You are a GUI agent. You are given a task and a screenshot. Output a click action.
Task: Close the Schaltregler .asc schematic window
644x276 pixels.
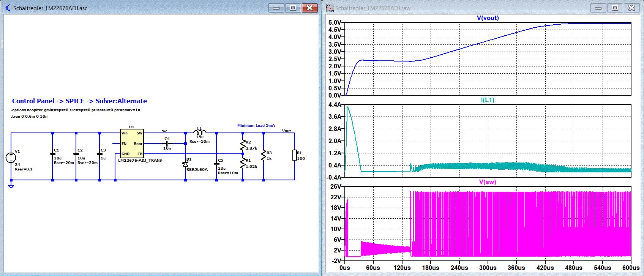point(310,8)
